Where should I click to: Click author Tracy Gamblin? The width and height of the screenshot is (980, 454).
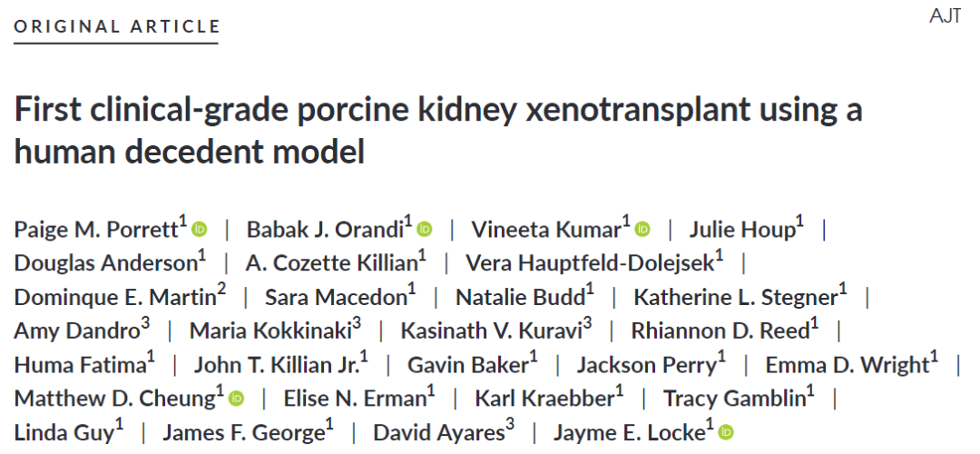coord(733,400)
